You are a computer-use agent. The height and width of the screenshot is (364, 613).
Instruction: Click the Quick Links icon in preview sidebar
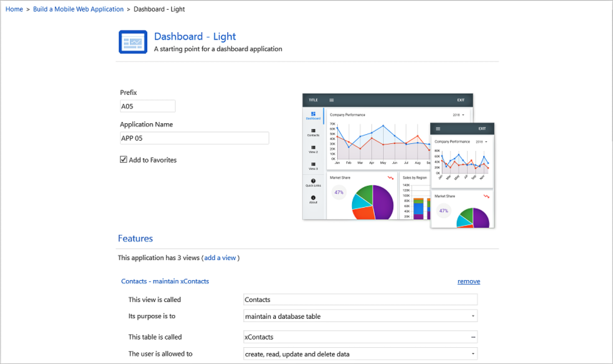[313, 181]
